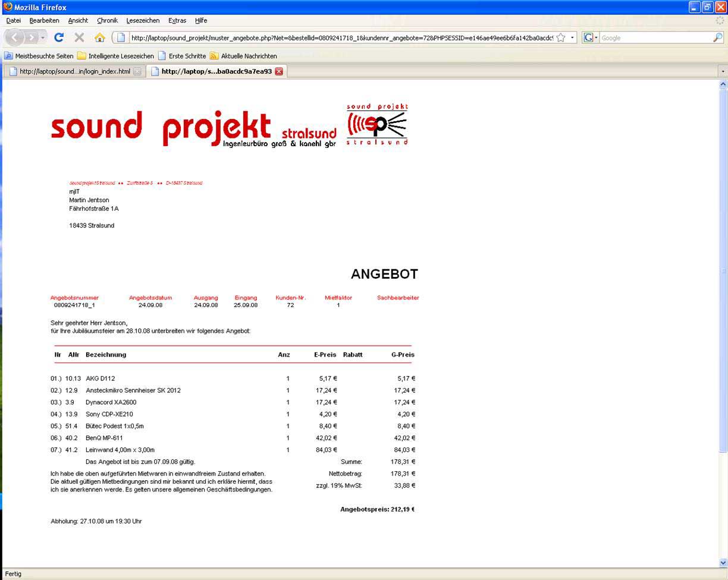
Task: Open the Chronik menu
Action: pyautogui.click(x=108, y=20)
